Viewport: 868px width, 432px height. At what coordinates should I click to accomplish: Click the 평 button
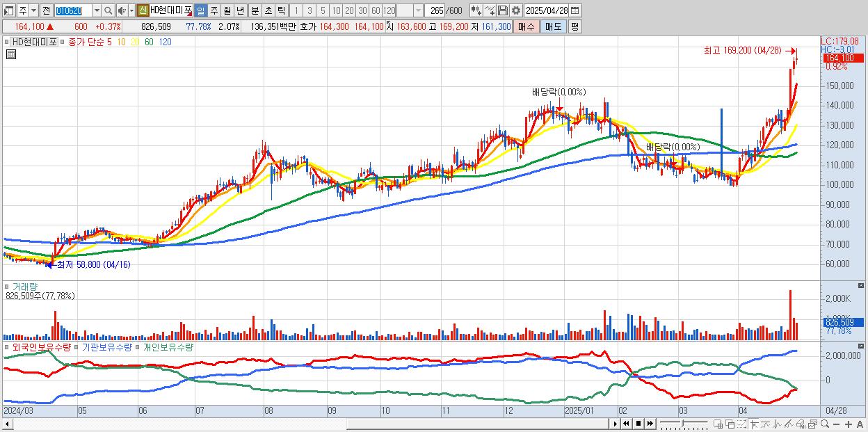[574, 26]
